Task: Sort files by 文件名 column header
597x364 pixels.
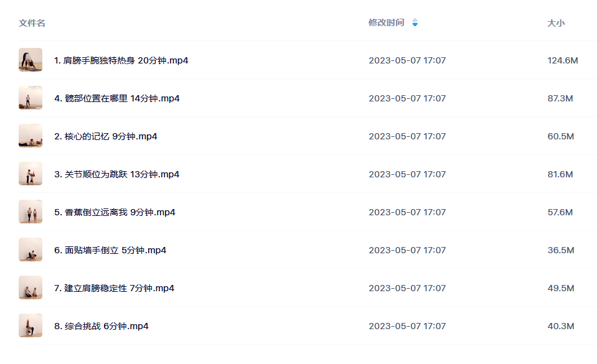Action: pos(32,23)
